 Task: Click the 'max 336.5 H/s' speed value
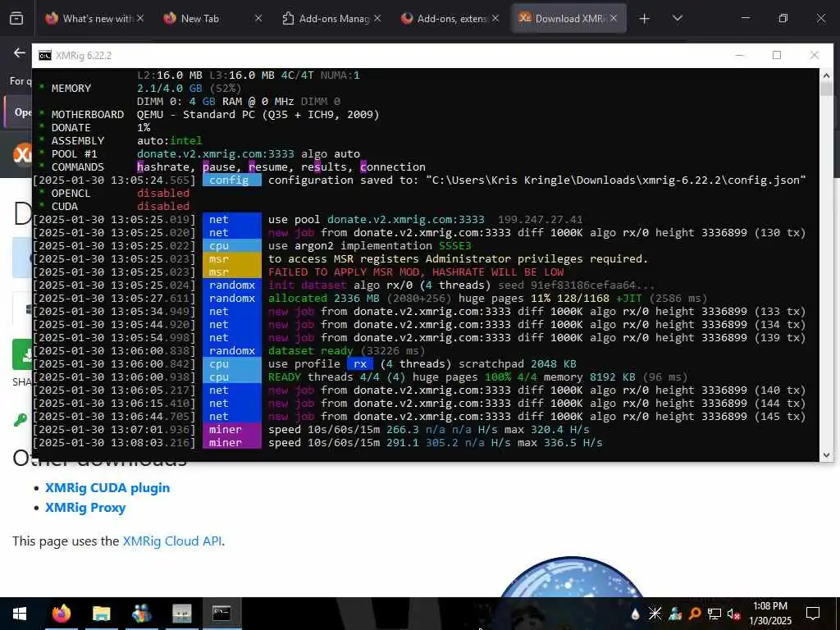click(560, 442)
